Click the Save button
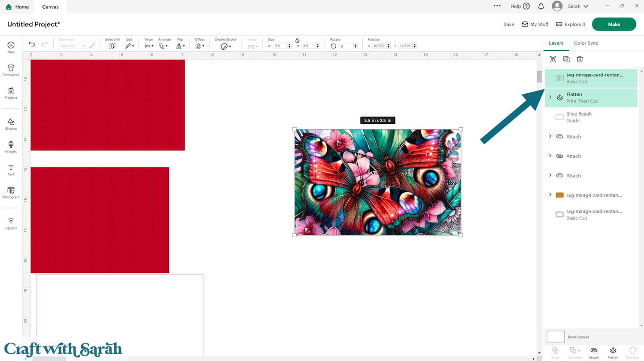Screen dimensions: 644x361 click(509, 24)
